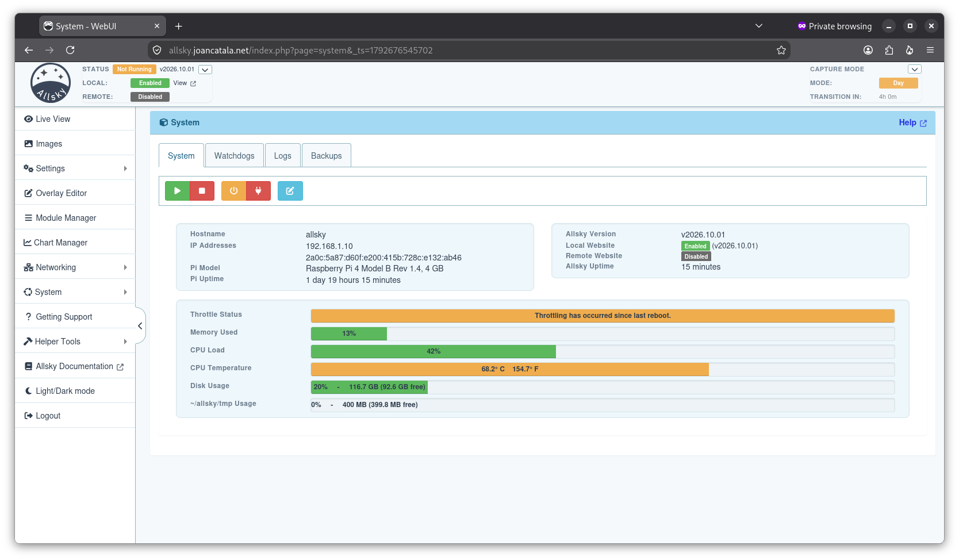Click the Allsky logo
Image resolution: width=959 pixels, height=560 pixels.
(51, 83)
